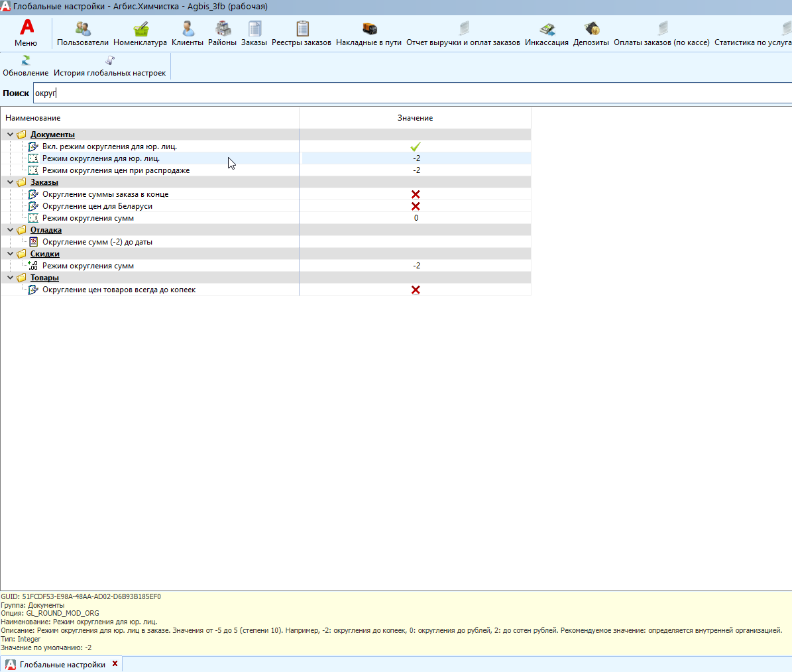Open Оплаты заказов (по кассе) report

661,33
